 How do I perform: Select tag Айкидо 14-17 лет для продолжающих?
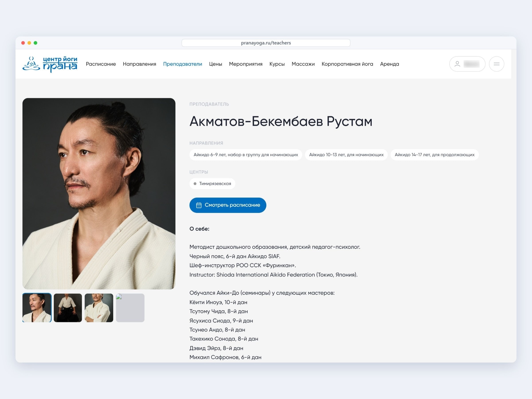coord(434,155)
